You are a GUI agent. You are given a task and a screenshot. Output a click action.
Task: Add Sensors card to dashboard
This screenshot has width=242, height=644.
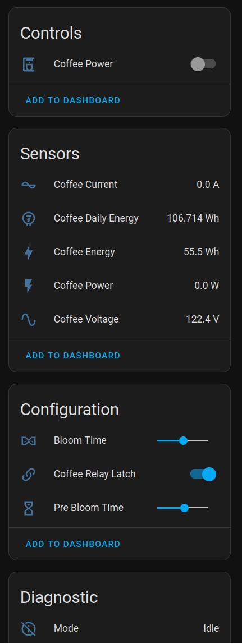pyautogui.click(x=73, y=356)
